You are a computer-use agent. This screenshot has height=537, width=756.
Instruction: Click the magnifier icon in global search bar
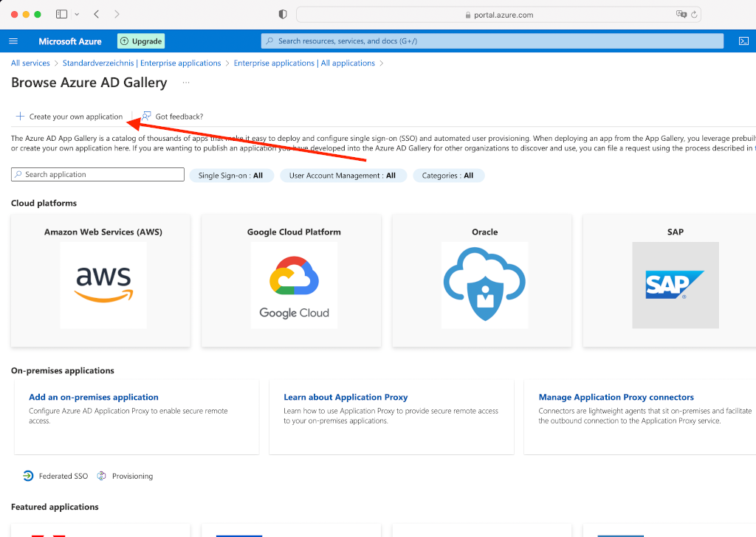point(270,41)
